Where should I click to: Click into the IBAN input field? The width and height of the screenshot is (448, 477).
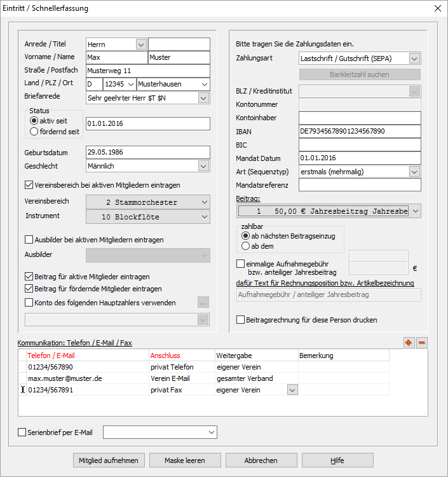pyautogui.click(x=359, y=132)
